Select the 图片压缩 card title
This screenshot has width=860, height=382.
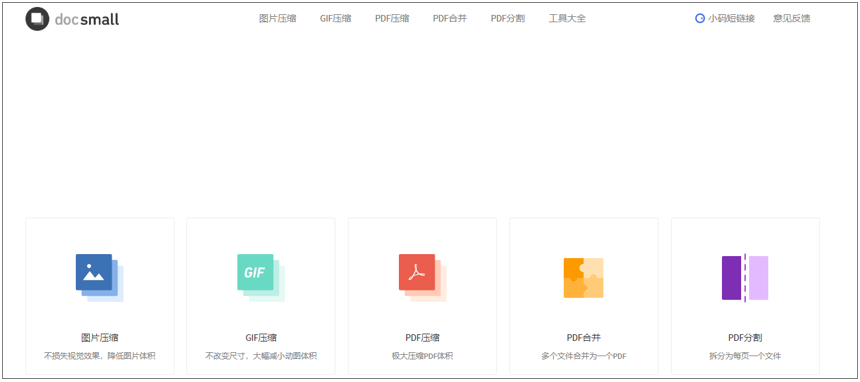pyautogui.click(x=99, y=338)
